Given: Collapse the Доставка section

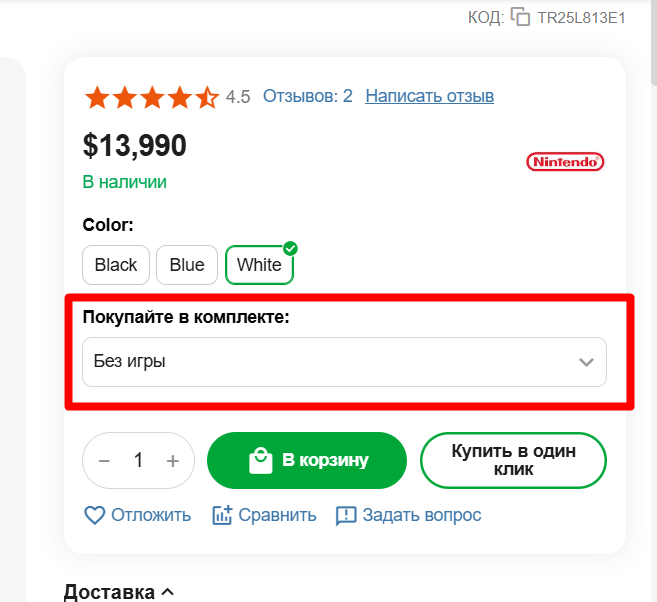Looking at the screenshot, I should (119, 592).
